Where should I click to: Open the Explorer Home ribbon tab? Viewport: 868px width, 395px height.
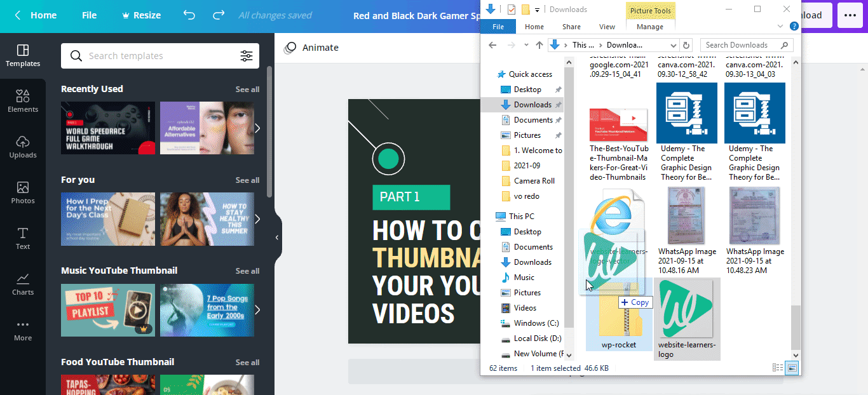(x=534, y=27)
